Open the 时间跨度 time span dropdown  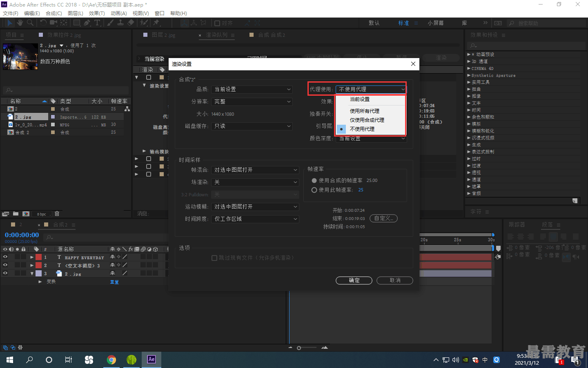click(x=255, y=219)
